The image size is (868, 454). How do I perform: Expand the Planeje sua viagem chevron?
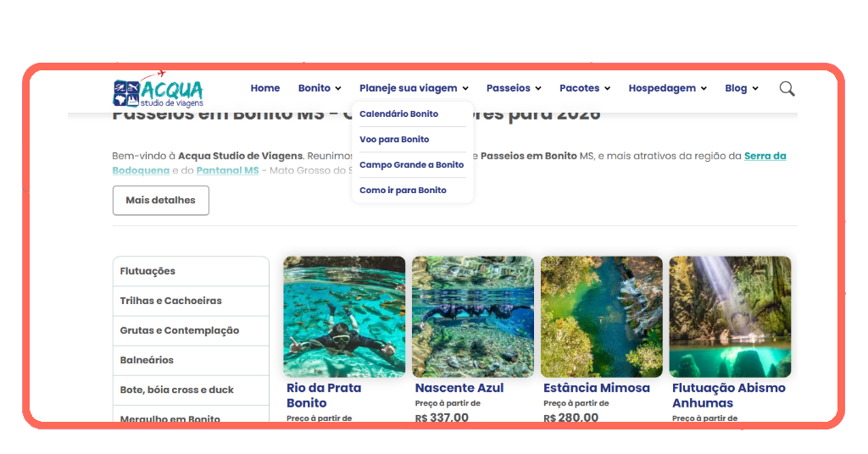[x=465, y=88]
